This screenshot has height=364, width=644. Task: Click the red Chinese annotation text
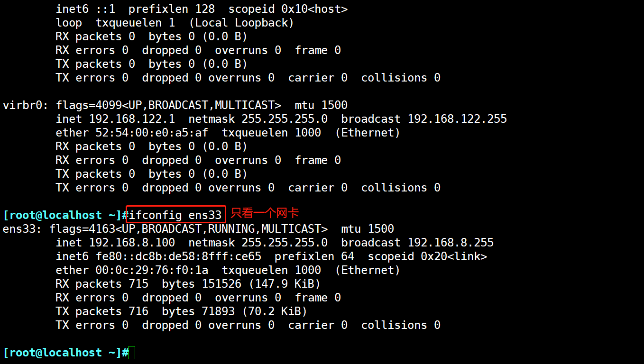(x=265, y=214)
